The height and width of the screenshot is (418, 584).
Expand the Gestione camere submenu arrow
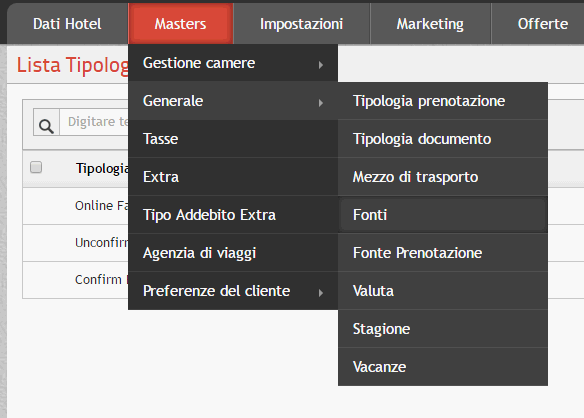tap(321, 65)
